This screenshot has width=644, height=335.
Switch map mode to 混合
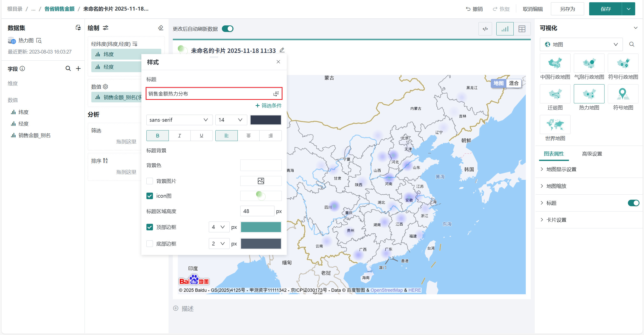[513, 83]
